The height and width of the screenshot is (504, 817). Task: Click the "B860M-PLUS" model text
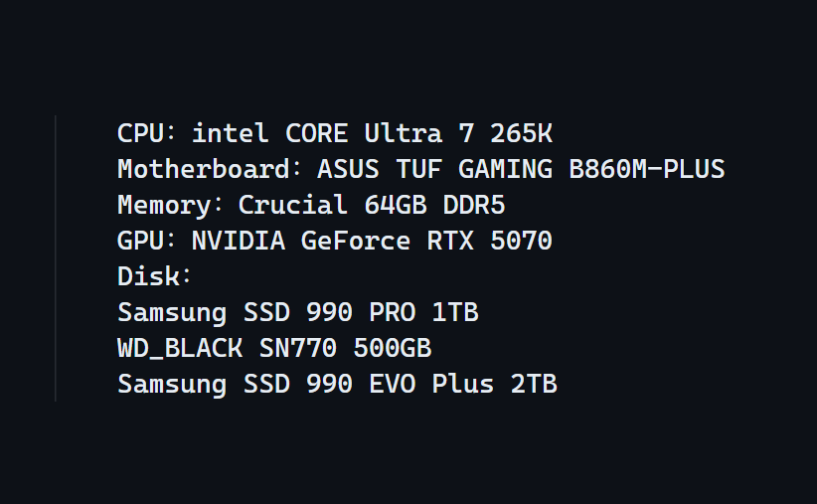click(646, 169)
